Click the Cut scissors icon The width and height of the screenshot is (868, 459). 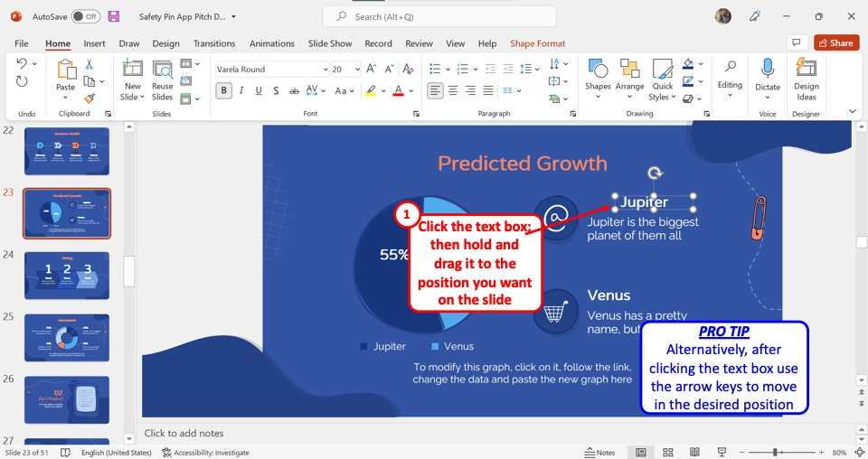pyautogui.click(x=90, y=64)
